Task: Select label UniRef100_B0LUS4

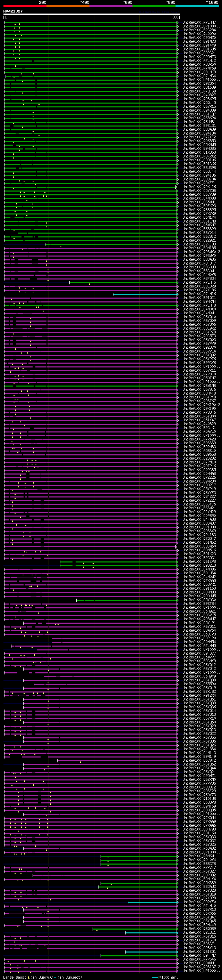Action: pyautogui.click(x=199, y=573)
